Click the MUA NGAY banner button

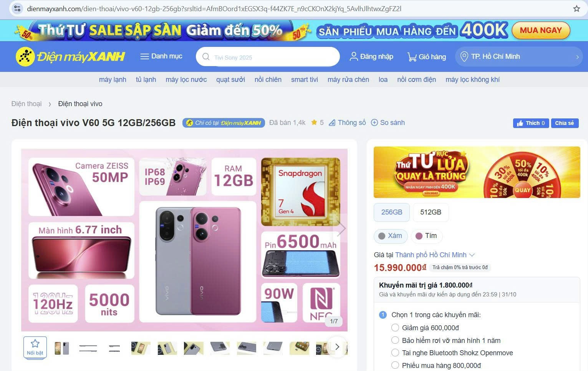[x=541, y=30]
